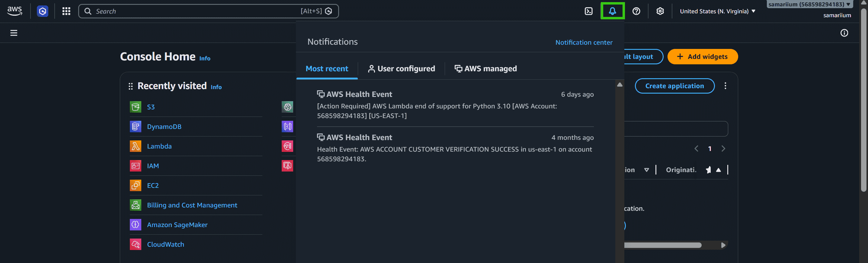868x263 pixels.
Task: Click the orange EC2 service icon
Action: pos(136,185)
